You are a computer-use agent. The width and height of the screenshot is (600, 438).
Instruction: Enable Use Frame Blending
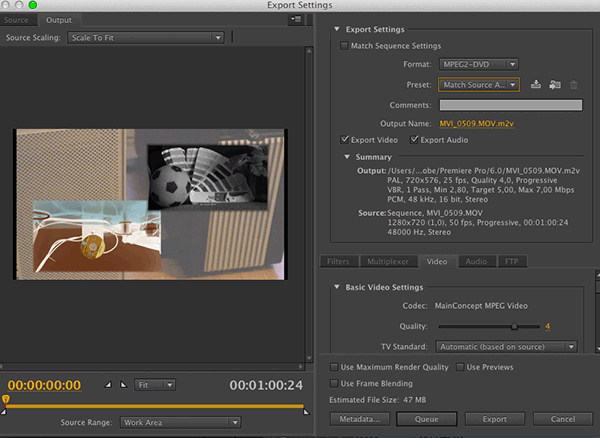(x=334, y=383)
